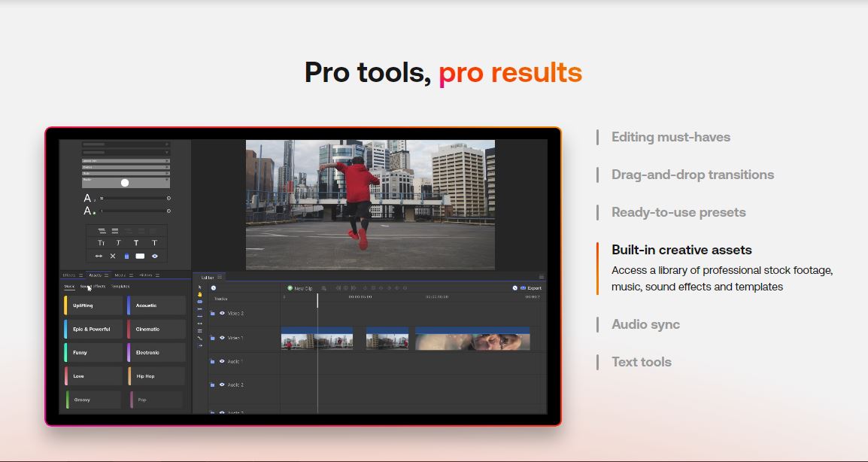Pick the Epic & Powerful music genre
868x462 pixels.
pyautogui.click(x=93, y=329)
